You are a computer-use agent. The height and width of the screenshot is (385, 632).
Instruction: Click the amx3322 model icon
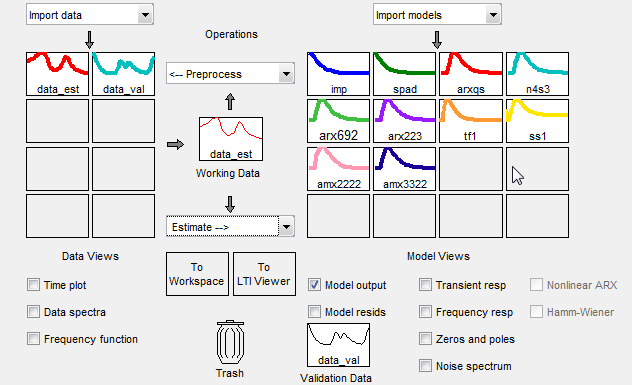(x=404, y=169)
